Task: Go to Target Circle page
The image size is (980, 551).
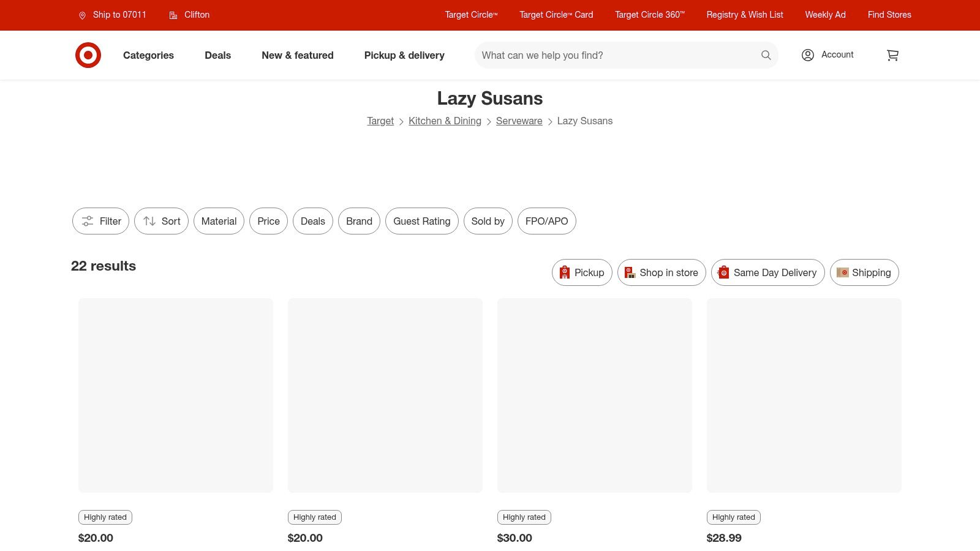Action: pyautogui.click(x=471, y=15)
